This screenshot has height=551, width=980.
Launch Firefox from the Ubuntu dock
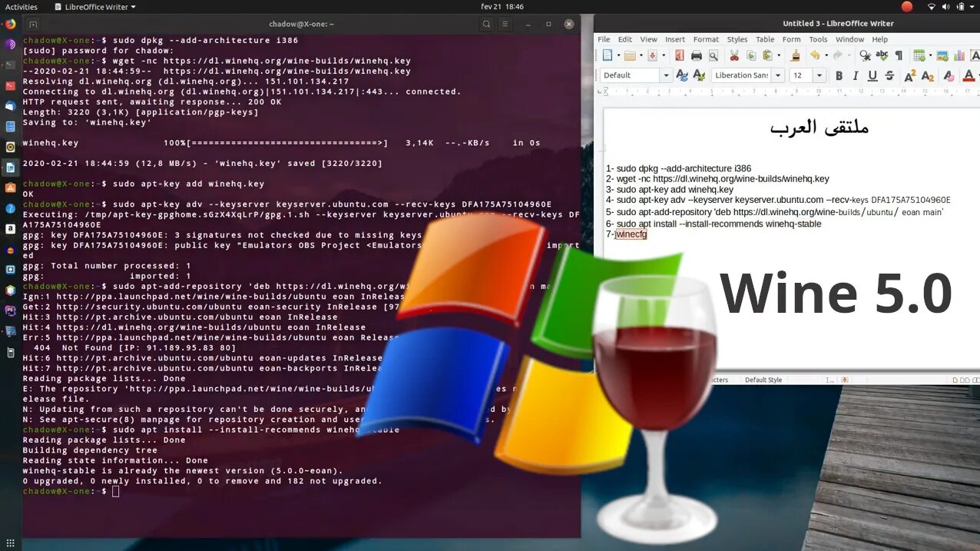(x=10, y=24)
